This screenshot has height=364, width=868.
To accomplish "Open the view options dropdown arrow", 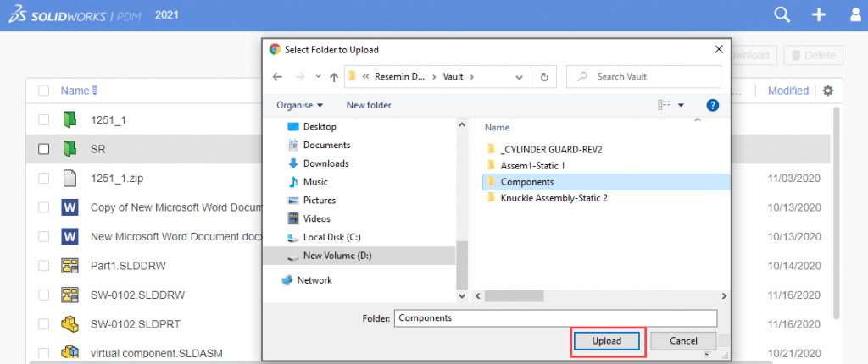I will coord(682,105).
